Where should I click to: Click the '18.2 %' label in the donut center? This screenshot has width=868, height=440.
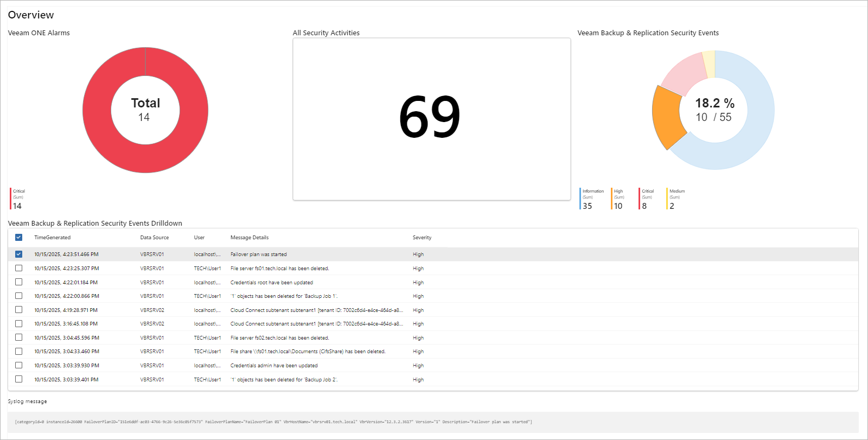(714, 103)
